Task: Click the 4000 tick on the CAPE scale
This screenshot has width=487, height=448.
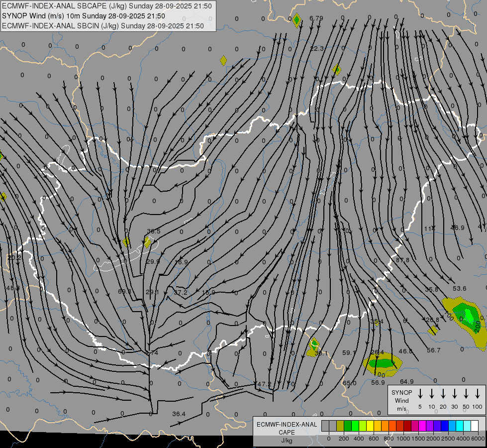Action: point(463,439)
